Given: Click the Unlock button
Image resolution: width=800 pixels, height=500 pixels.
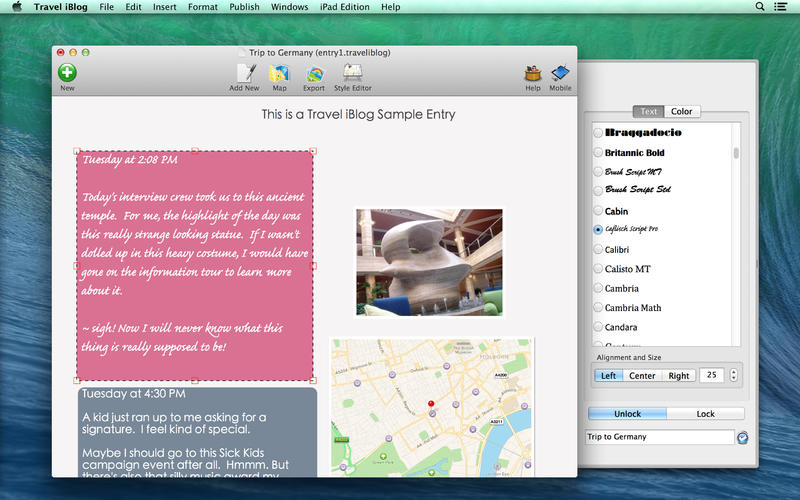Looking at the screenshot, I should click(627, 414).
